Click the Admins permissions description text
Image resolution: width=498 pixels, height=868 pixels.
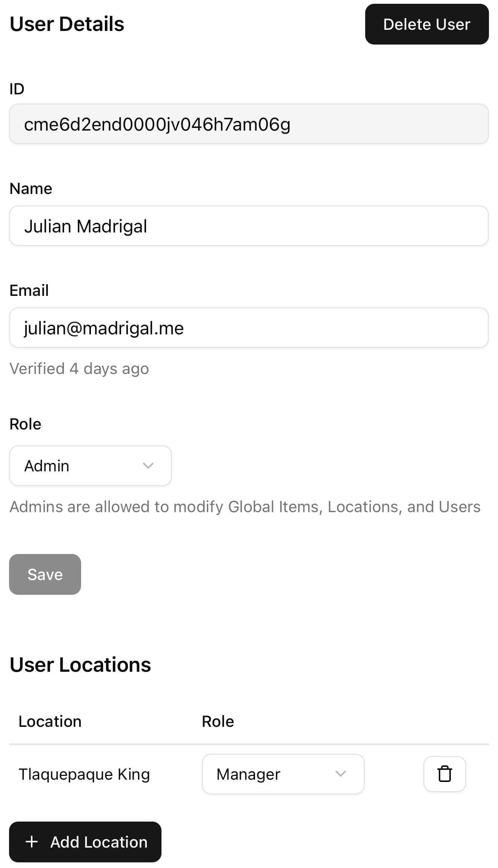[245, 507]
